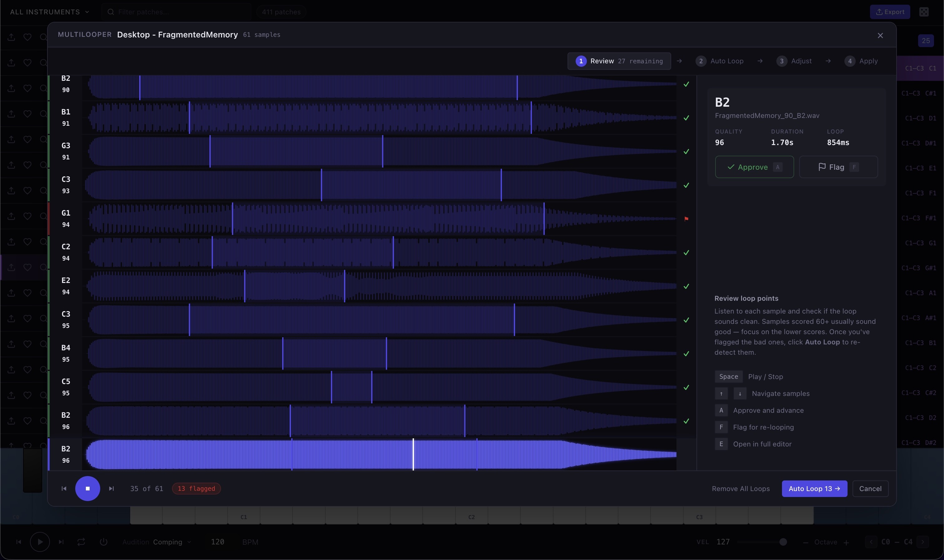Open the ALL INSTRUMENTS dropdown
This screenshot has height=560, width=944.
point(49,12)
